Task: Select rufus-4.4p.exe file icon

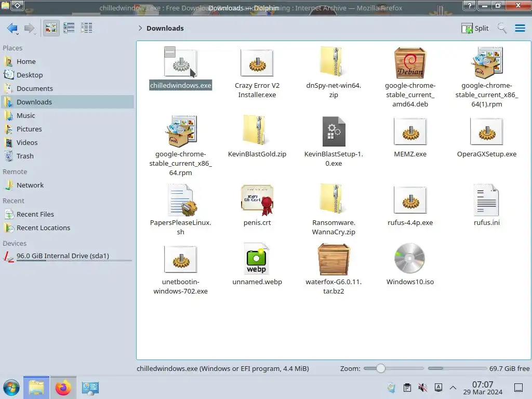Action: tap(410, 200)
